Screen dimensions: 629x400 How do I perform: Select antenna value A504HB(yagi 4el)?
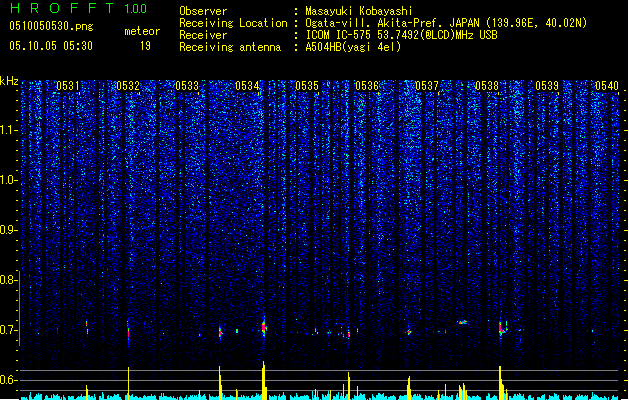coord(353,47)
